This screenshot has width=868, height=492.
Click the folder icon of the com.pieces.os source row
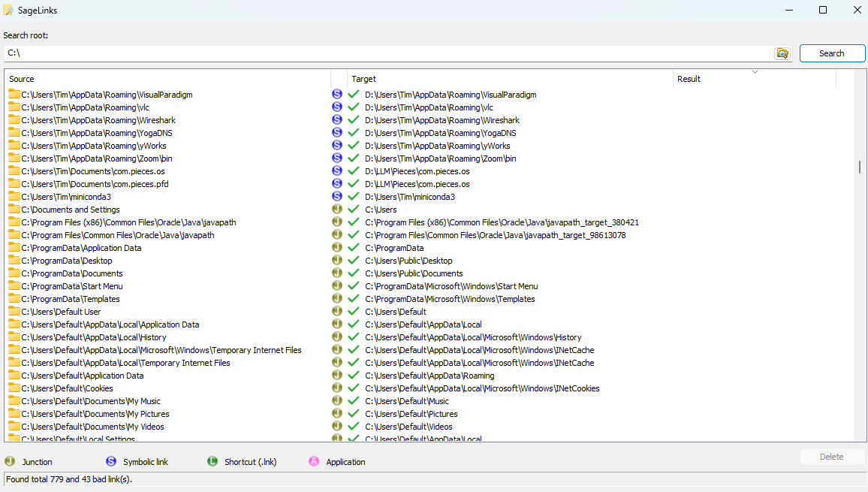point(14,171)
